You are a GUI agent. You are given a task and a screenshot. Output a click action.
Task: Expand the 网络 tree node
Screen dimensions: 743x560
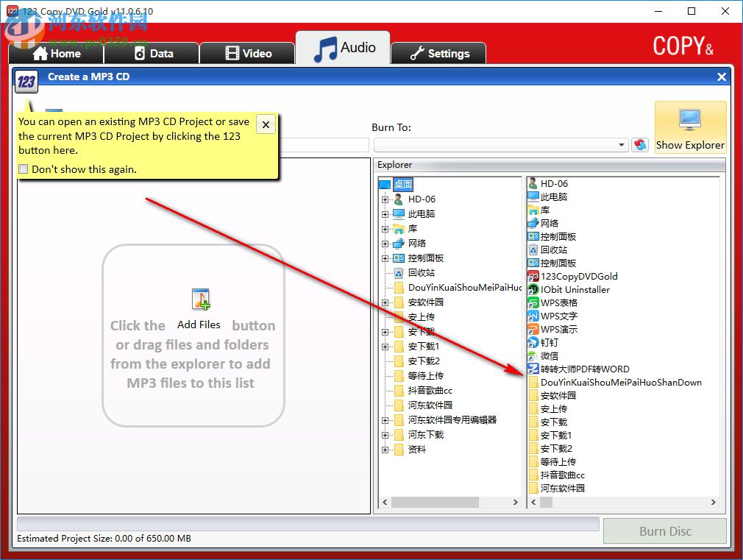click(385, 244)
